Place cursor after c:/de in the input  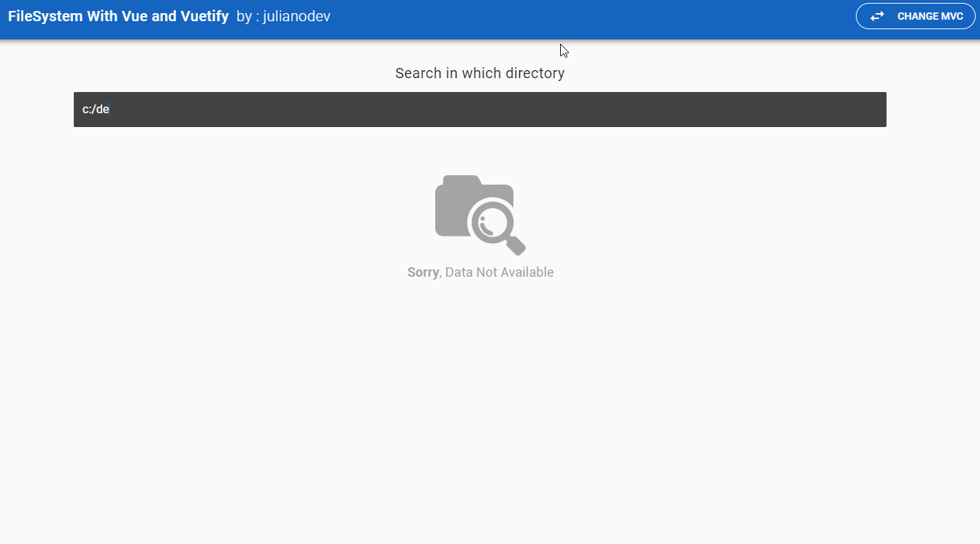tap(109, 109)
